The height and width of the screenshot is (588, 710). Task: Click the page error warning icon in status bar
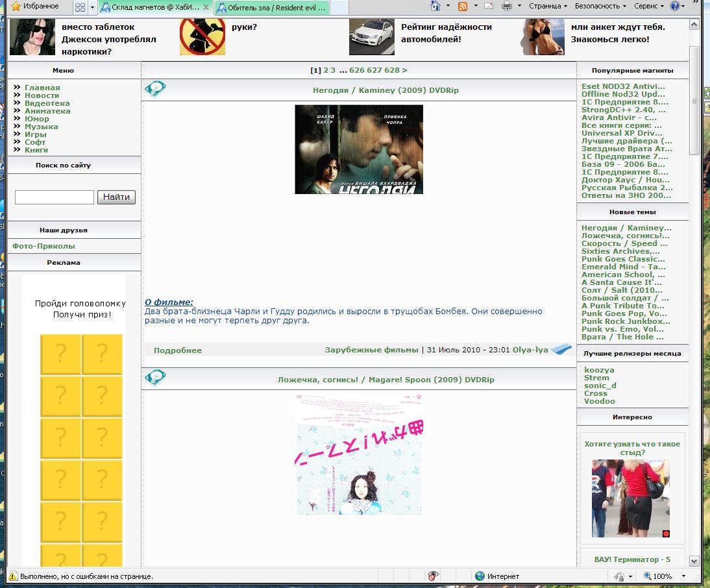[13, 576]
